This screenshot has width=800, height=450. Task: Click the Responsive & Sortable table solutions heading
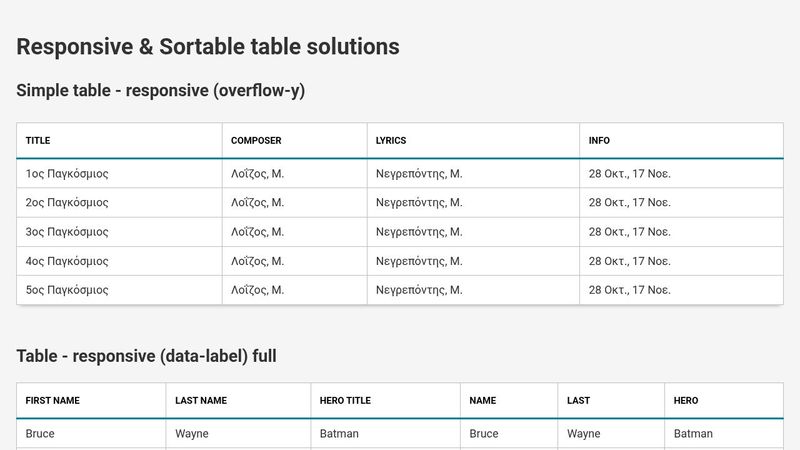(x=208, y=46)
